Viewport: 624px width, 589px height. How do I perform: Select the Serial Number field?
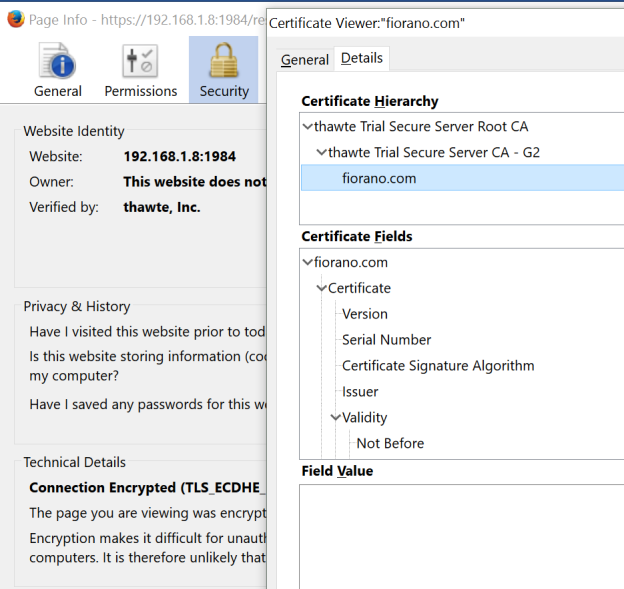(386, 340)
